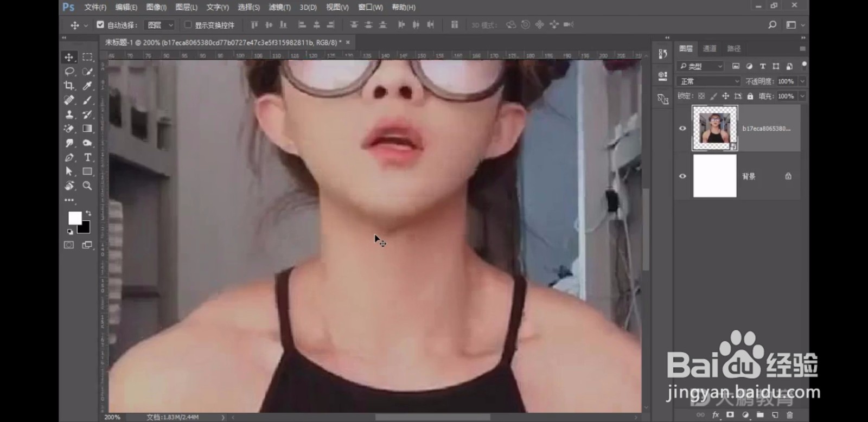Create a new layer
Screen dimensions: 868x422
[x=775, y=415]
